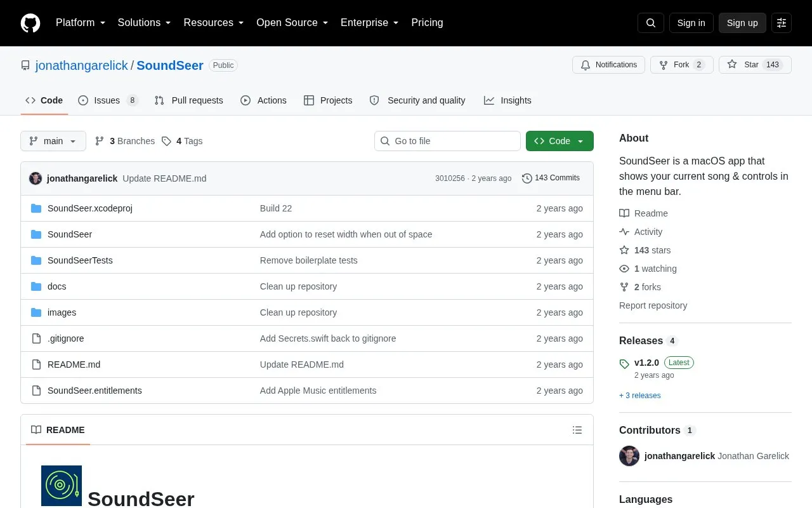Expand the Resources dropdown menu
812x508 pixels.
[x=214, y=23]
